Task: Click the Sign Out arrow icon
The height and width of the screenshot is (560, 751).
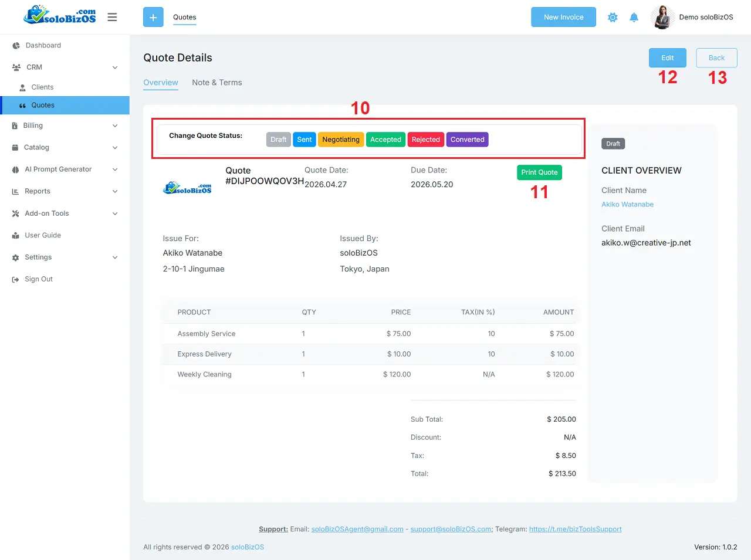Action: point(15,280)
